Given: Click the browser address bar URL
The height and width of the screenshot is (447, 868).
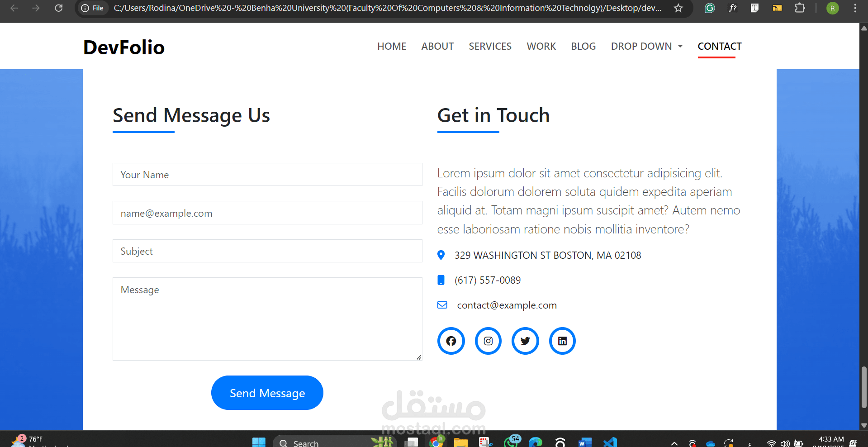Looking at the screenshot, I should [387, 8].
